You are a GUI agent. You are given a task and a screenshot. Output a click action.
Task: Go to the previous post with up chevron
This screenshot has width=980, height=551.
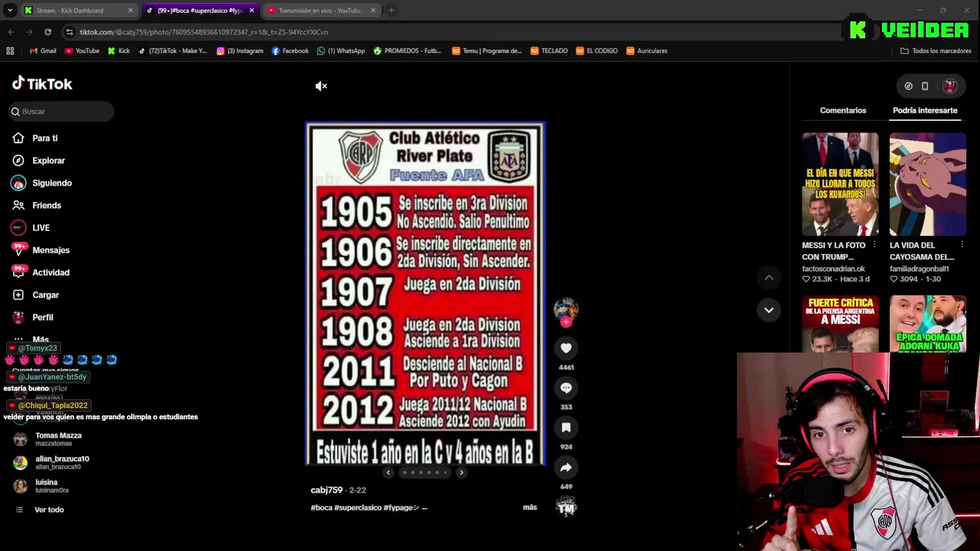click(769, 277)
